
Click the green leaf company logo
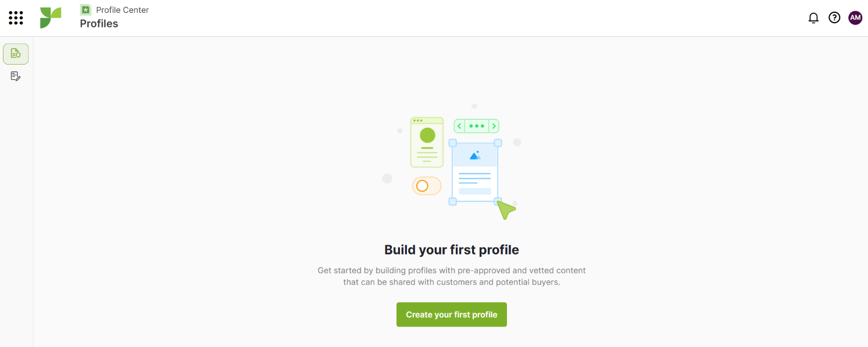pyautogui.click(x=51, y=18)
